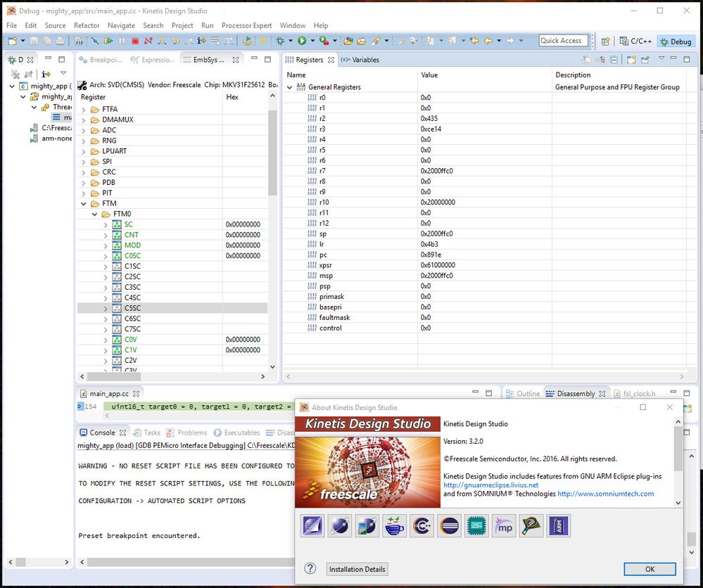Click the C++ CDT plugin icon in About dialog
Screen dimensions: 703x588
pyautogui.click(x=422, y=525)
